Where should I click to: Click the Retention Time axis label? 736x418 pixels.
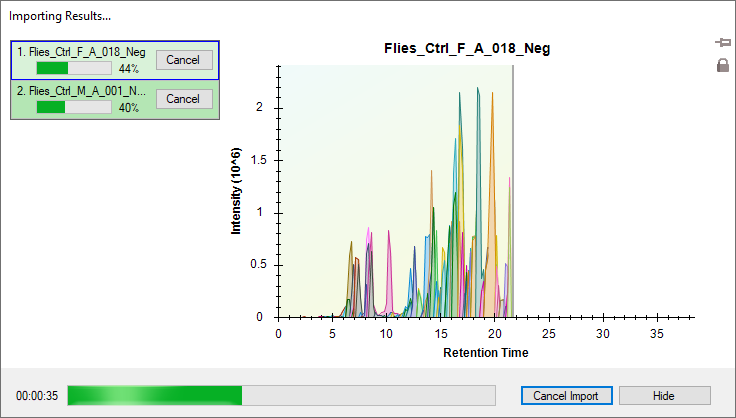click(x=486, y=353)
